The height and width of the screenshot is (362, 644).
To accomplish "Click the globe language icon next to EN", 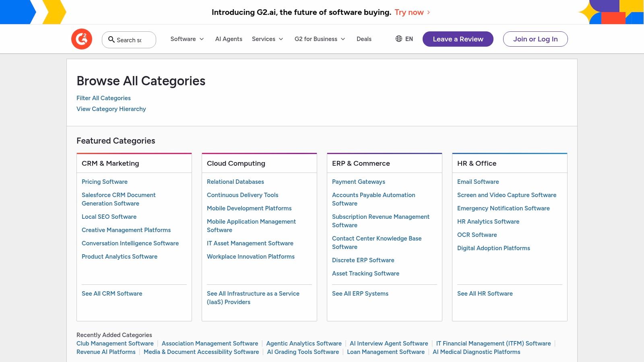I will coord(399,39).
